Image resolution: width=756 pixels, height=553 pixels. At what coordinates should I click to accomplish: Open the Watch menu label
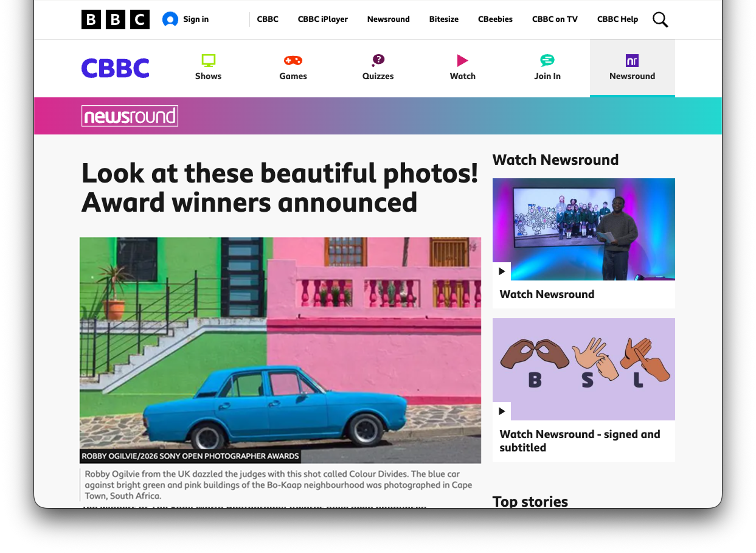pos(463,76)
